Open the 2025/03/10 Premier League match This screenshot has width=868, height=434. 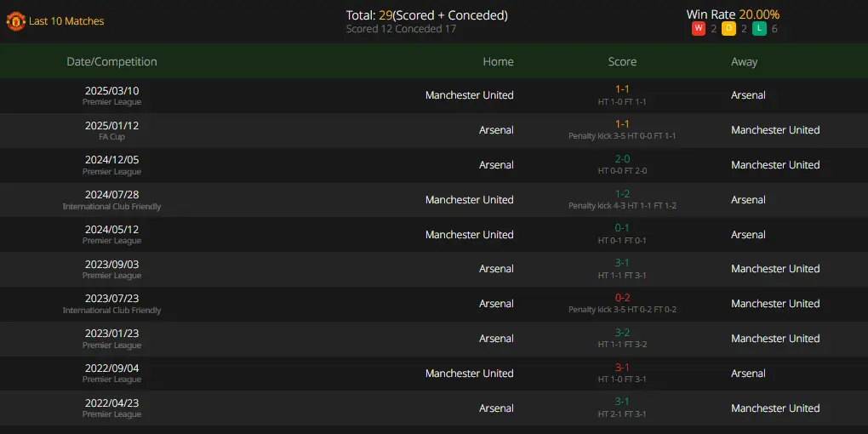(434, 96)
